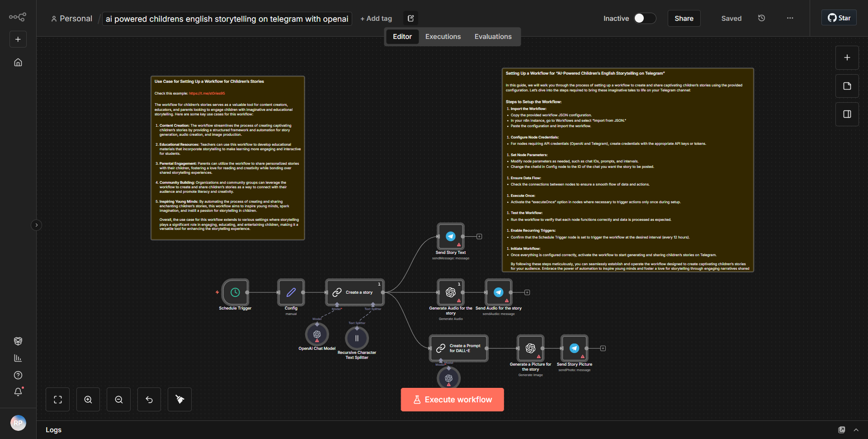Open the insights chart icon
This screenshot has height=439, width=868.
(x=18, y=358)
